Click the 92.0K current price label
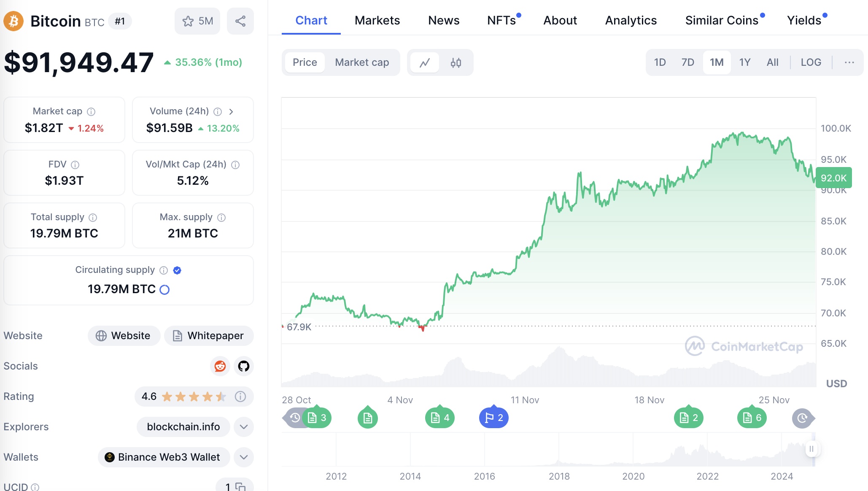Screen dimensions: 868x491 [834, 178]
